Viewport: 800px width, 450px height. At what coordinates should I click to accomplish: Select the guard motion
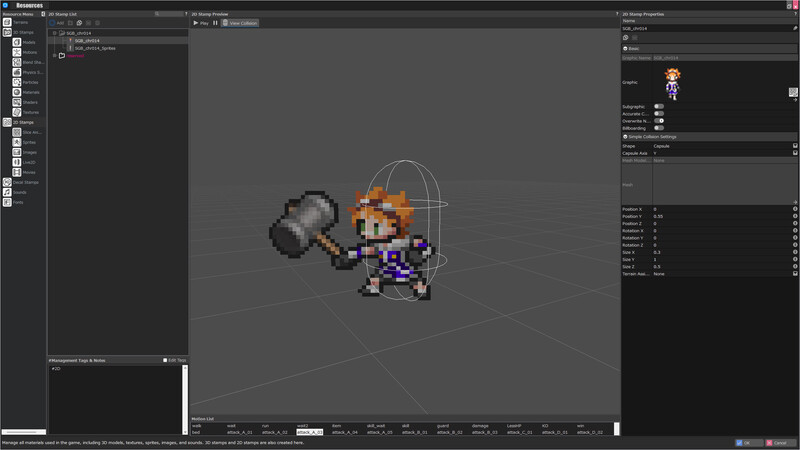(x=443, y=426)
